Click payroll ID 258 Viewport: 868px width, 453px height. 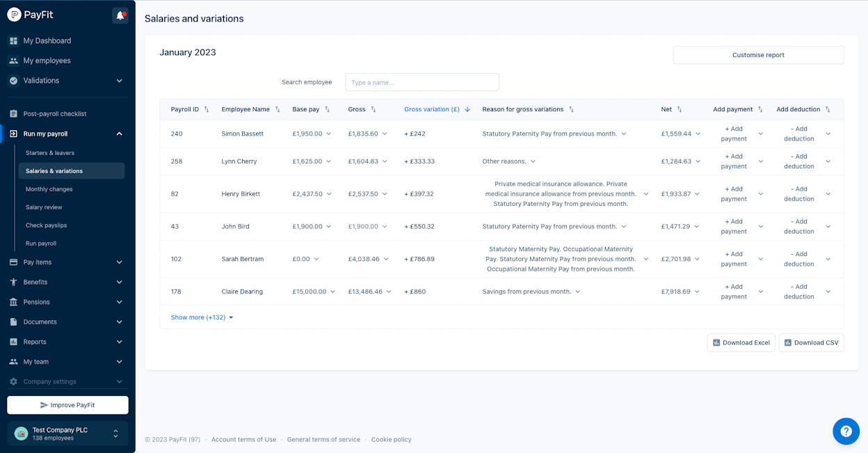pos(177,161)
